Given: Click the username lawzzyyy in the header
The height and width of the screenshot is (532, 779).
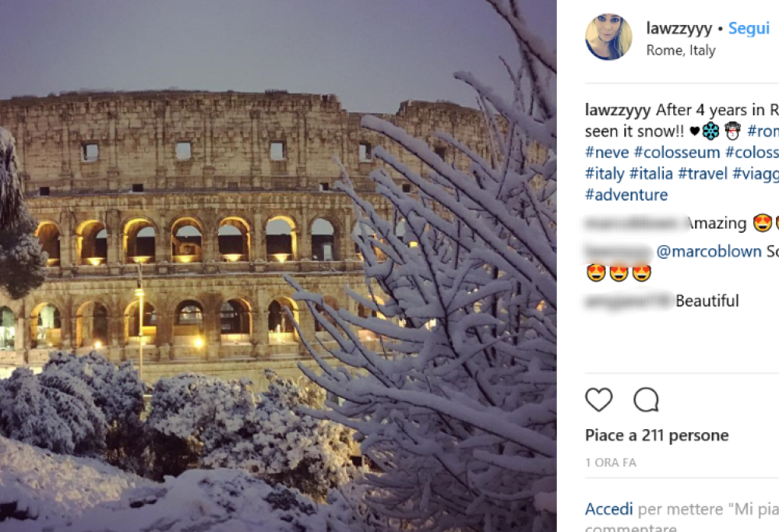Looking at the screenshot, I should 678,27.
